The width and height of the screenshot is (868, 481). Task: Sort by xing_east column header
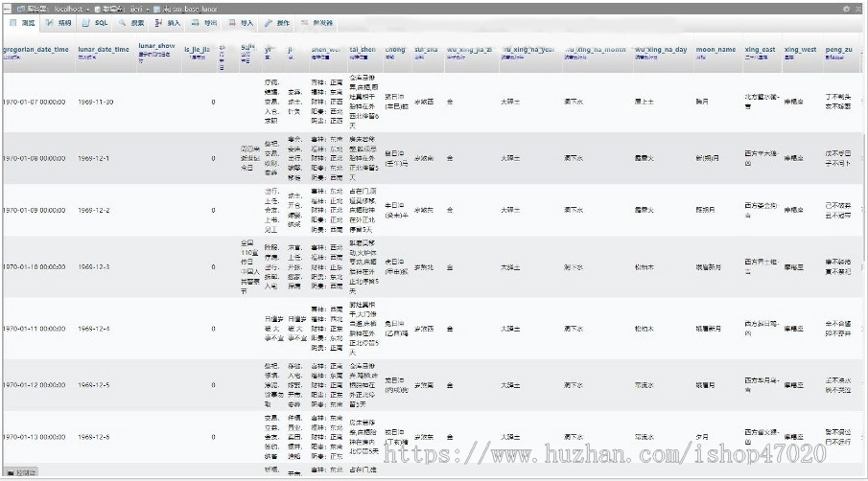point(760,49)
